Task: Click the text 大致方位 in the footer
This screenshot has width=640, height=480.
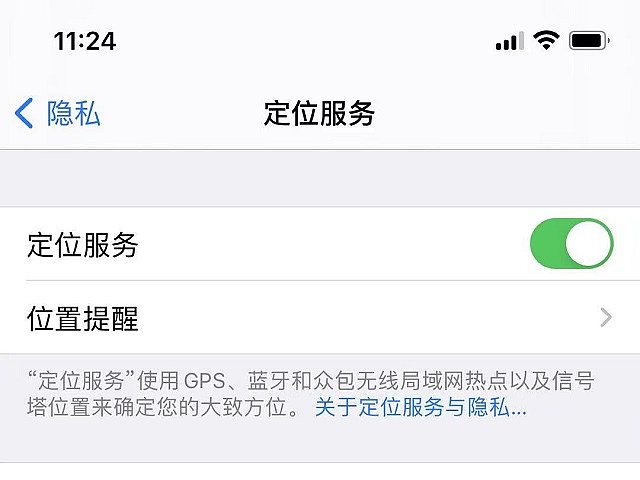Action: [x=244, y=407]
